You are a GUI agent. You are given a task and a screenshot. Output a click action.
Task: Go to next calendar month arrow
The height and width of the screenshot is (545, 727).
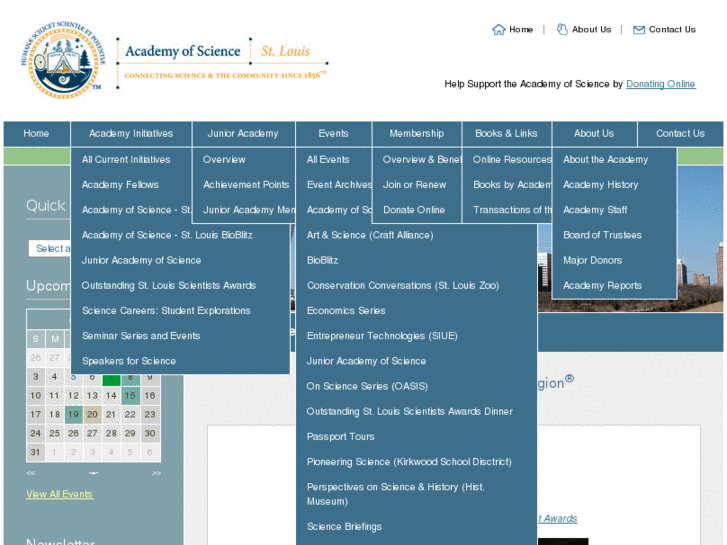pyautogui.click(x=156, y=473)
